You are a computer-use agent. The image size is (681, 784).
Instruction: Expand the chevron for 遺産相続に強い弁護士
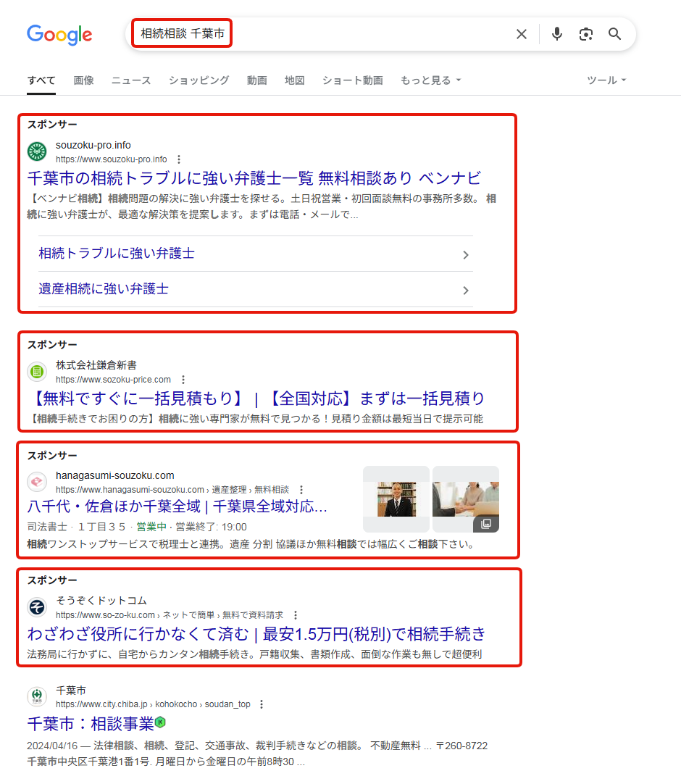click(x=466, y=291)
